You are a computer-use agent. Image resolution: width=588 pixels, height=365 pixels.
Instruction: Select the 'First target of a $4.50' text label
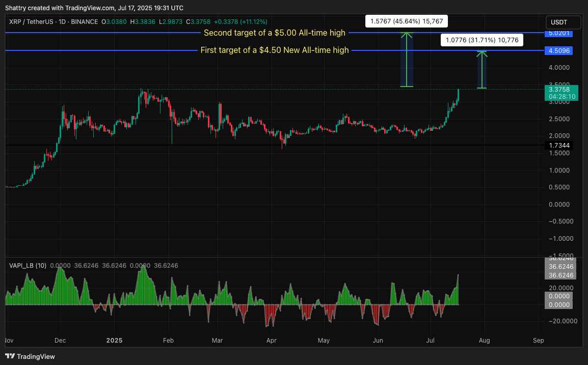coord(274,50)
